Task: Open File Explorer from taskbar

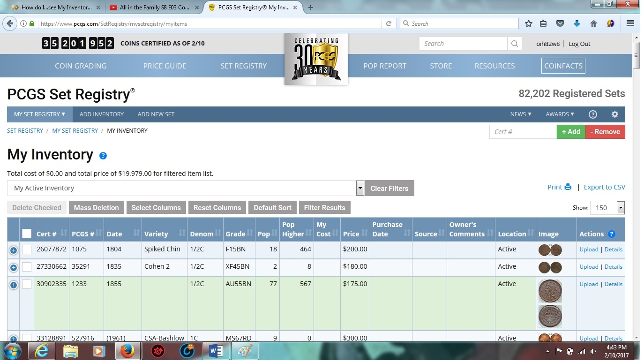Action: [x=70, y=351]
